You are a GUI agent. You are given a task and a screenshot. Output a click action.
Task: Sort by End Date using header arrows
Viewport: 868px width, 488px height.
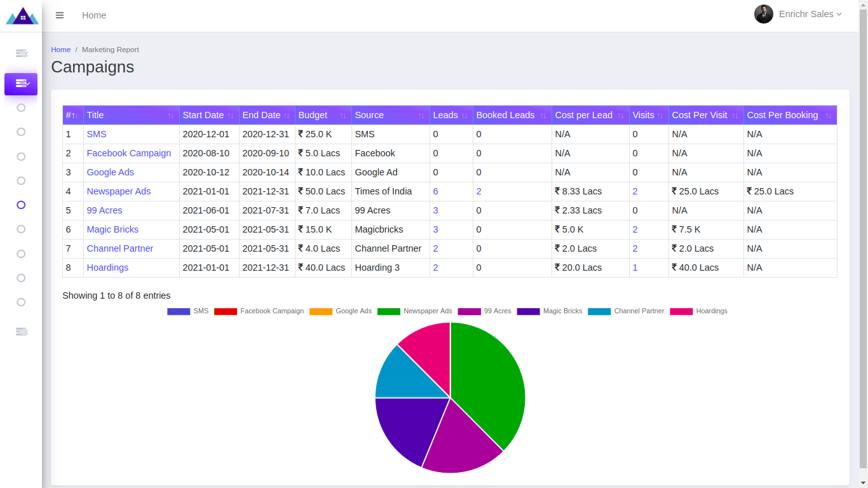click(x=287, y=116)
